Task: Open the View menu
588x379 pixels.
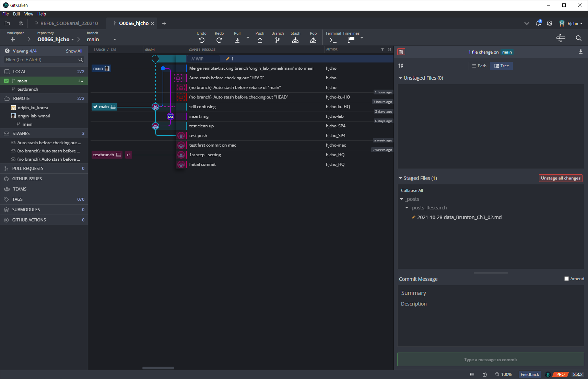Action: pos(28,14)
